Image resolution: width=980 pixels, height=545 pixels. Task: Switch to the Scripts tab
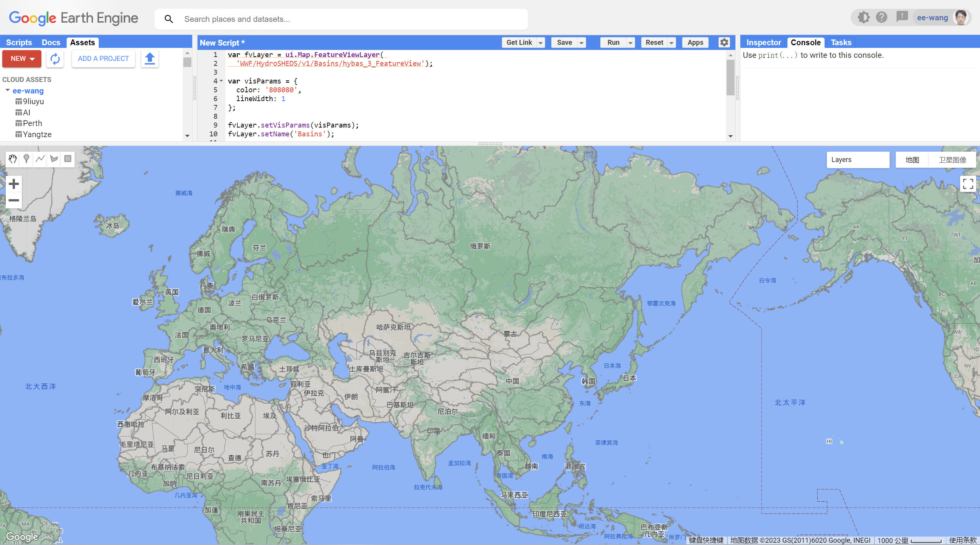pos(19,43)
